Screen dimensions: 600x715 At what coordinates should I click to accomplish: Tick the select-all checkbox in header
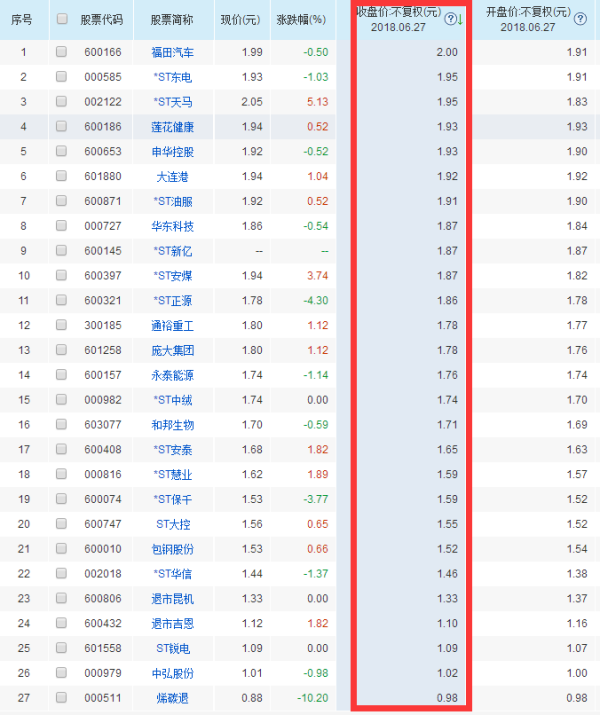click(62, 19)
